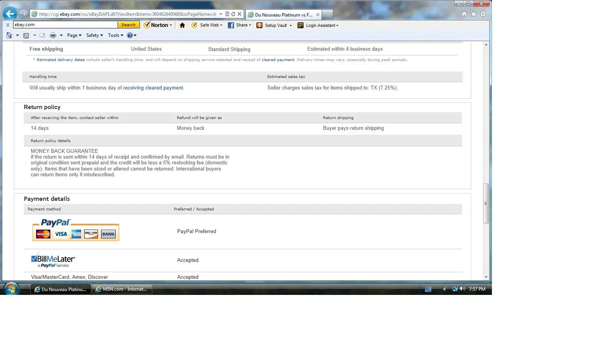The height and width of the screenshot is (364, 608).
Task: Follow the 'Estimated delivery dates' link
Action: coord(61,60)
